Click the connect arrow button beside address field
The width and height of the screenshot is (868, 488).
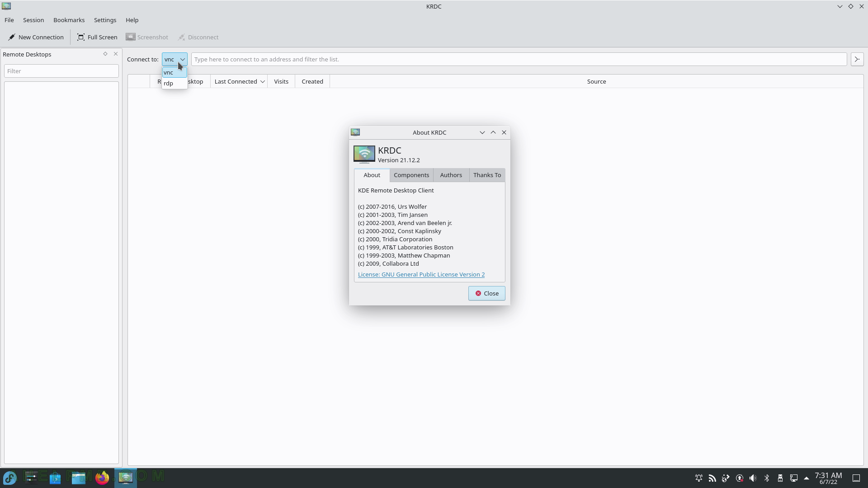click(857, 59)
